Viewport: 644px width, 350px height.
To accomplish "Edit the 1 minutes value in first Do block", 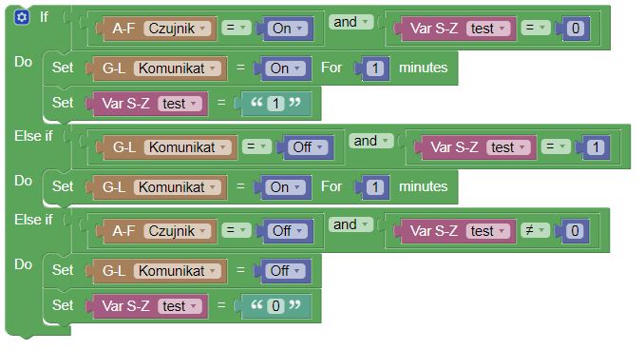I will pos(375,68).
